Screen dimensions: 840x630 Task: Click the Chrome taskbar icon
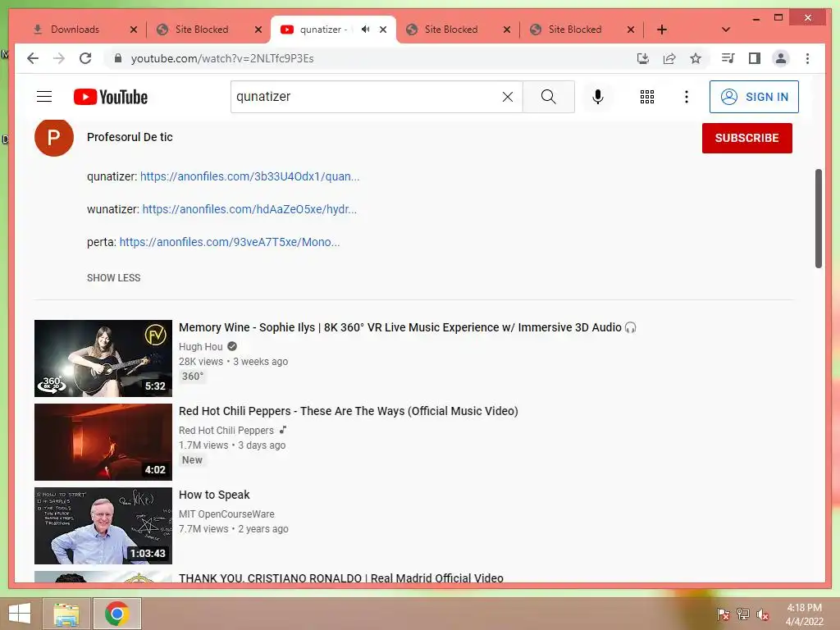[116, 614]
